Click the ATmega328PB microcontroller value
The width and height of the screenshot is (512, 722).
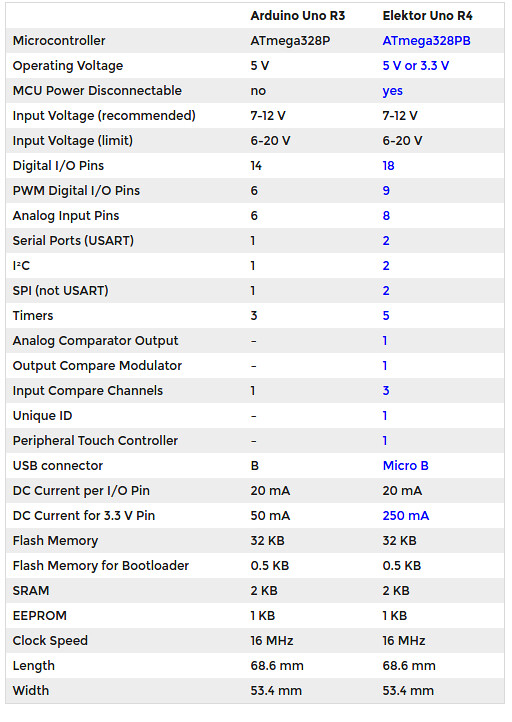(x=426, y=41)
